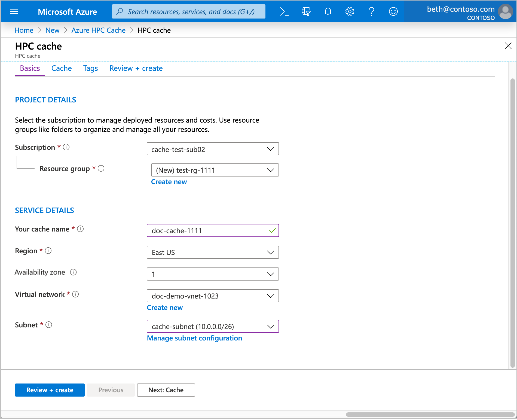Open the help pane
Image resolution: width=517 pixels, height=420 pixels.
click(x=371, y=11)
